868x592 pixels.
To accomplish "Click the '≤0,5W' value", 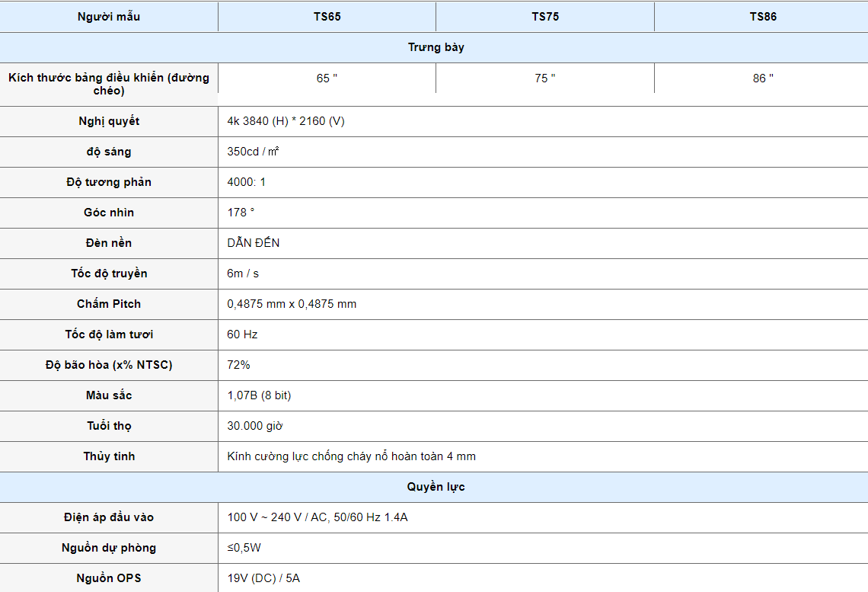I will click(244, 548).
